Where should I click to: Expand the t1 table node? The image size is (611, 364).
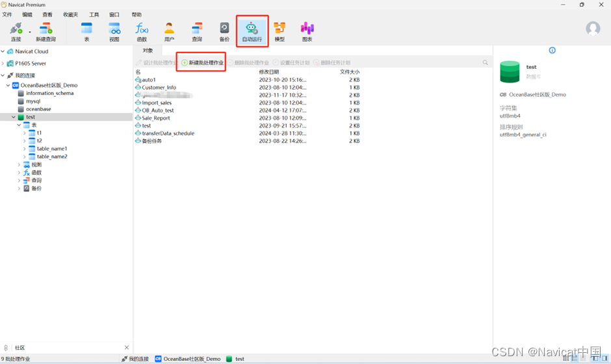click(x=25, y=133)
